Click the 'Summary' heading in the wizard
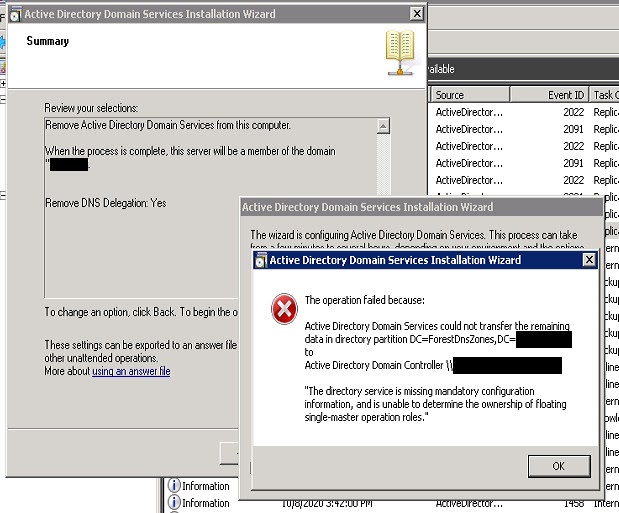Image resolution: width=619 pixels, height=513 pixels. point(47,41)
